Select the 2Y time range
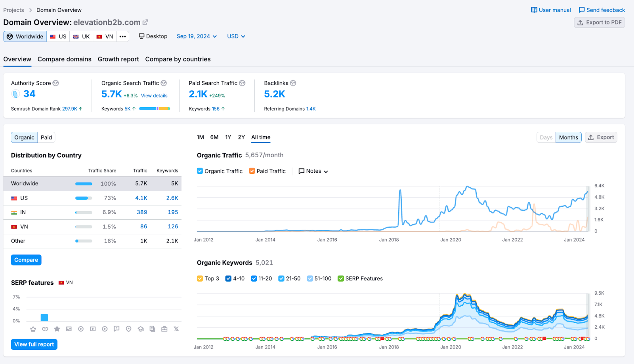This screenshot has height=364, width=634. click(x=241, y=137)
